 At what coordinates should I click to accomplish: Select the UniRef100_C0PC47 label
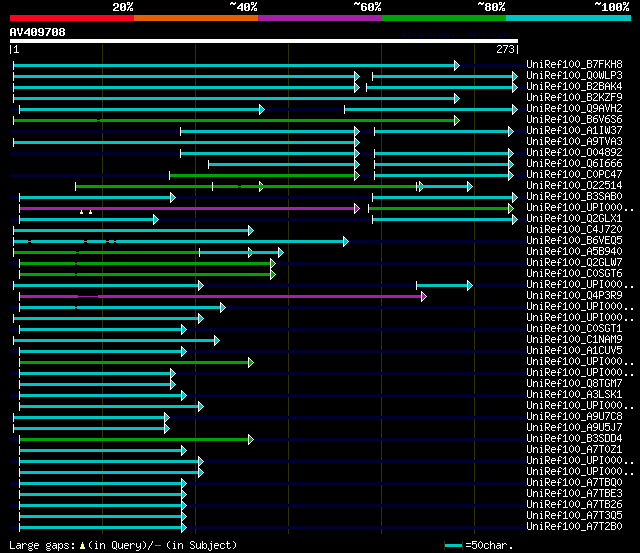tap(574, 175)
